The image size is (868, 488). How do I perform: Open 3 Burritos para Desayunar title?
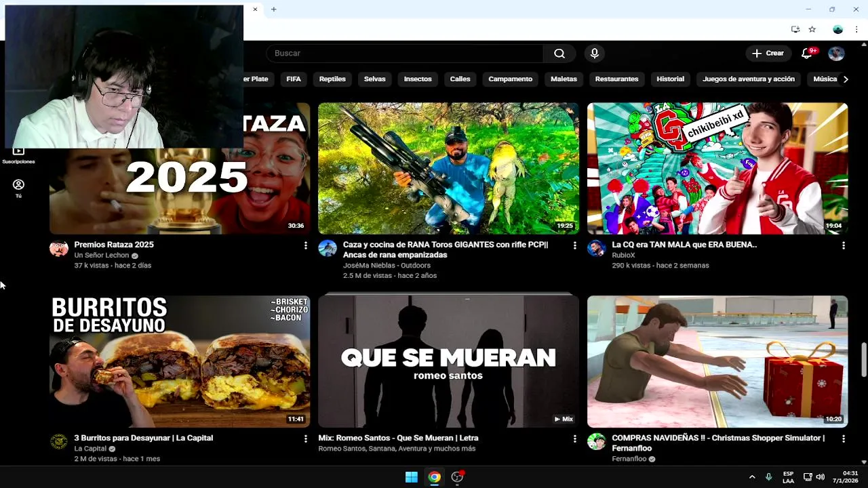coord(144,439)
